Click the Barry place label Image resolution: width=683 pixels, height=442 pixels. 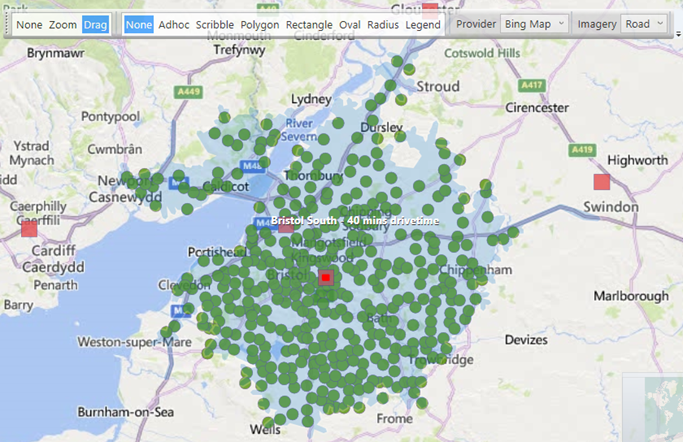coord(19,305)
